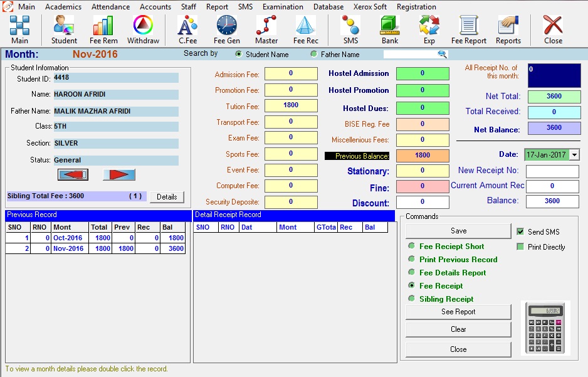Click the Save button
The image size is (588, 377).
458,231
